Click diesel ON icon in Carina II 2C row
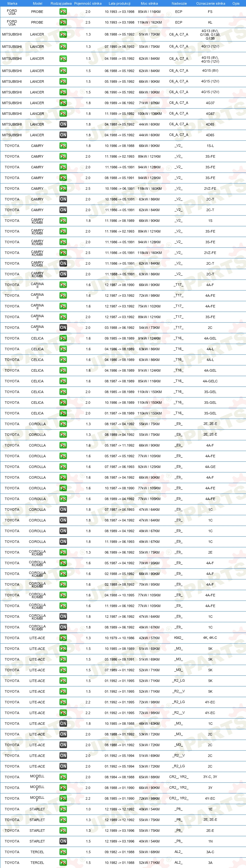This screenshot has width=246, height=868. click(63, 328)
